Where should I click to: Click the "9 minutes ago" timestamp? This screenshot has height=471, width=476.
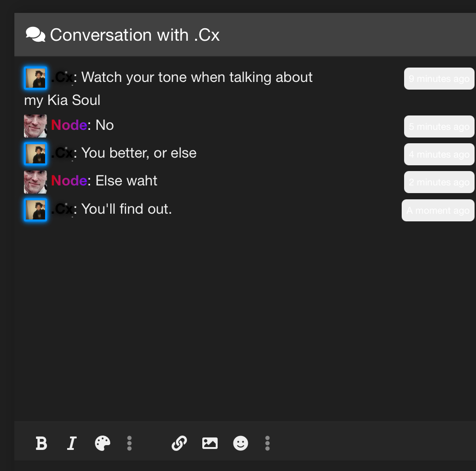tap(439, 79)
